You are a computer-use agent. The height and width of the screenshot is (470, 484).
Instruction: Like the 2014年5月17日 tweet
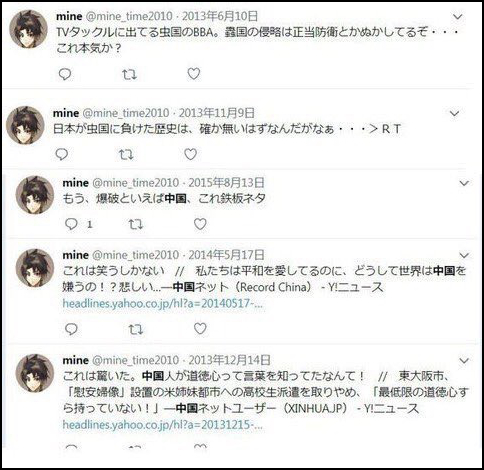click(200, 329)
